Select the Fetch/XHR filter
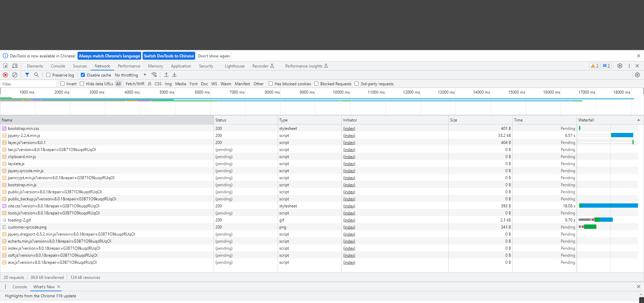 click(x=135, y=84)
